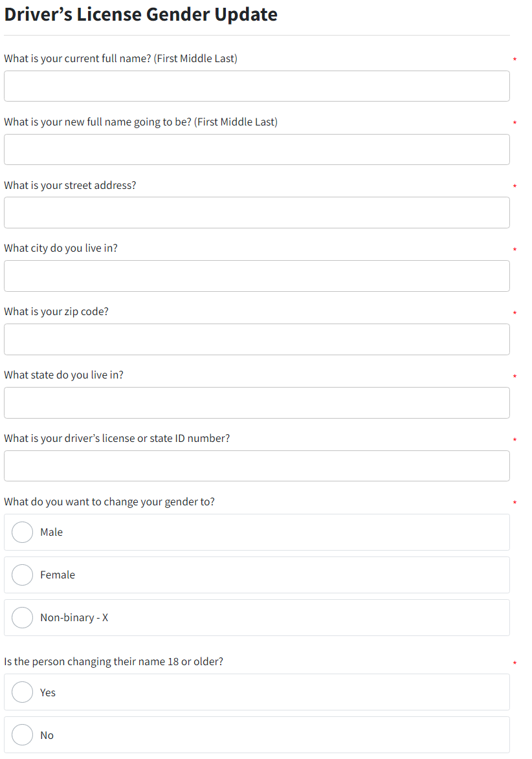Click the zip code input field

256,339
